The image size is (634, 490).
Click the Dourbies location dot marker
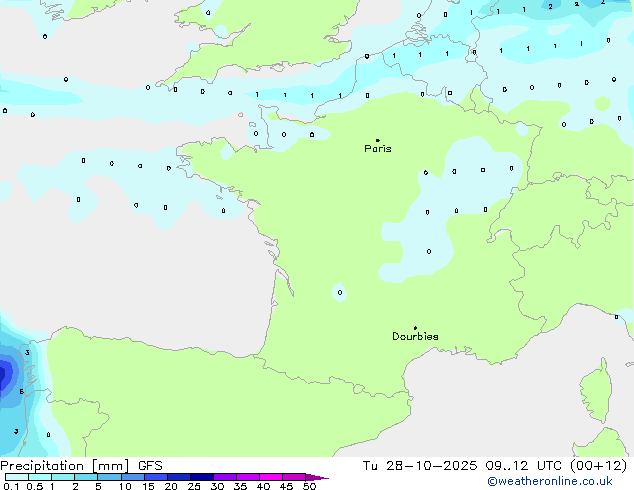click(415, 328)
